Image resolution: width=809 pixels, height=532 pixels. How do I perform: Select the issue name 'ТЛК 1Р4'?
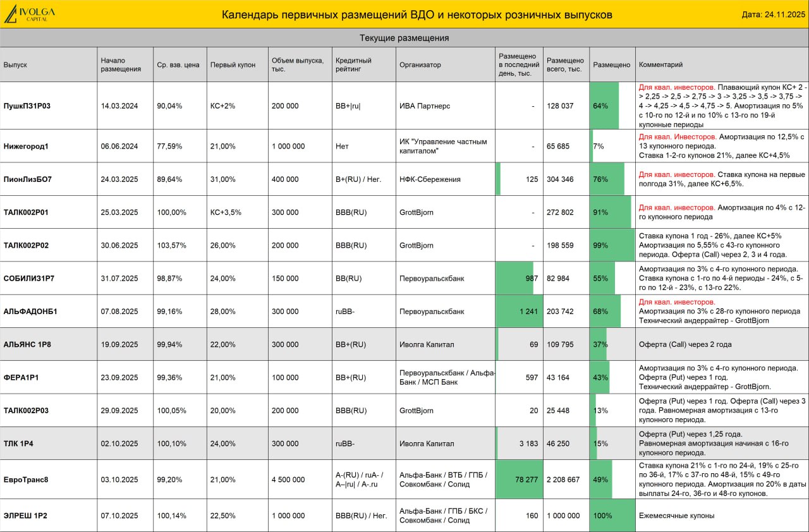[18, 444]
